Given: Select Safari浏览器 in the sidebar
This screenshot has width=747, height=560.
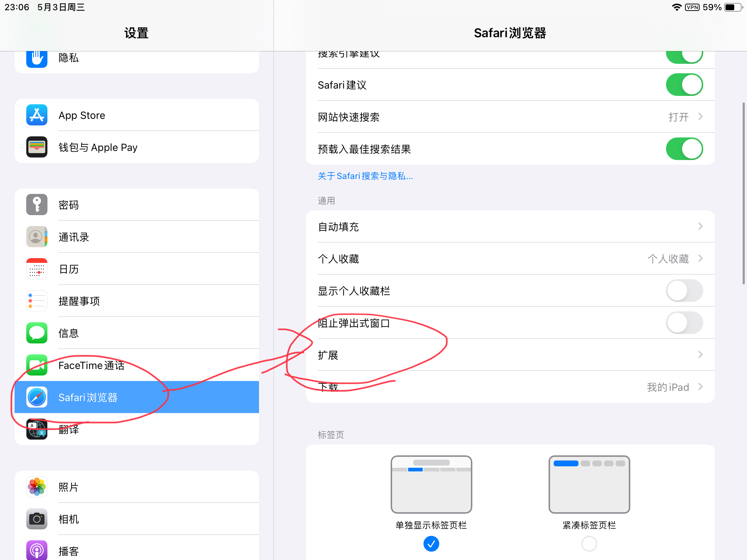Looking at the screenshot, I should click(x=137, y=397).
